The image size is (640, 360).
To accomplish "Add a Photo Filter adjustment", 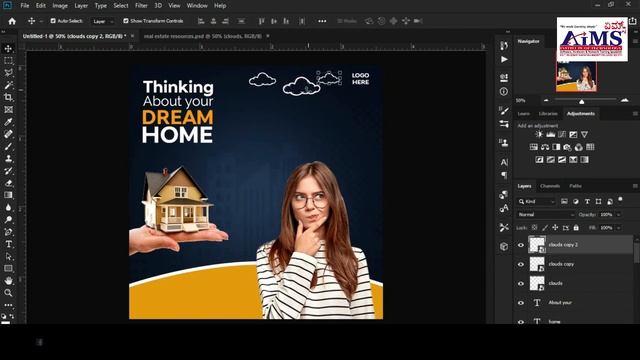I will [x=567, y=147].
